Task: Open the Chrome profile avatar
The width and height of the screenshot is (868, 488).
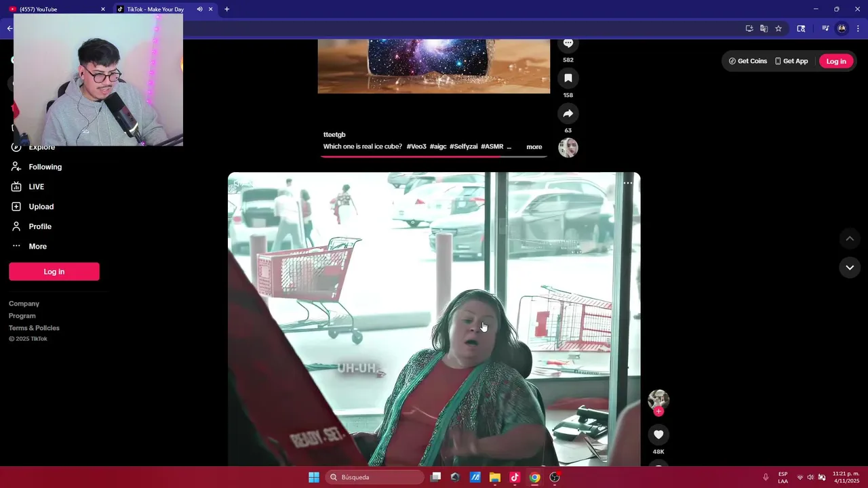Action: coord(842,28)
